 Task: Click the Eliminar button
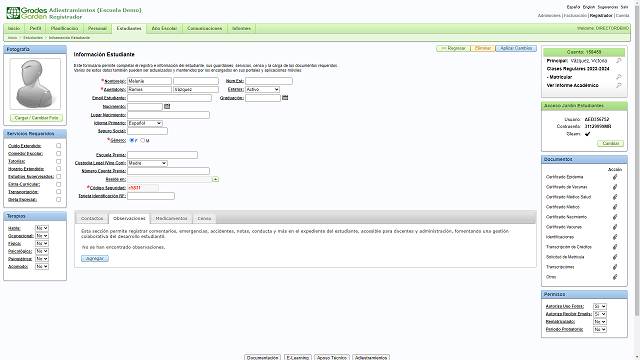pos(483,48)
